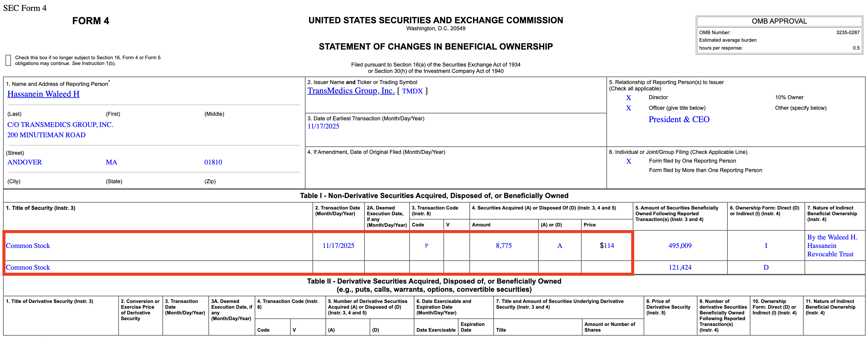
Task: Click the X mark next to Director
Action: 628,98
